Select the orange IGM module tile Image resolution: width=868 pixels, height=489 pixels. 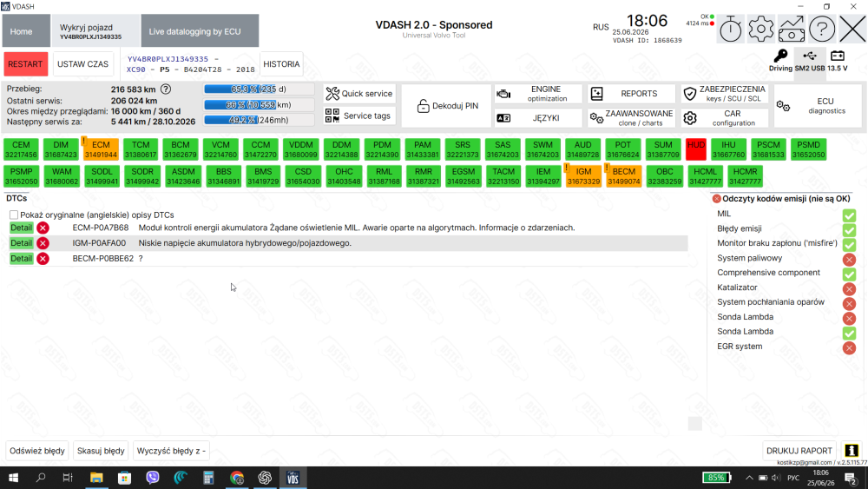pyautogui.click(x=583, y=176)
